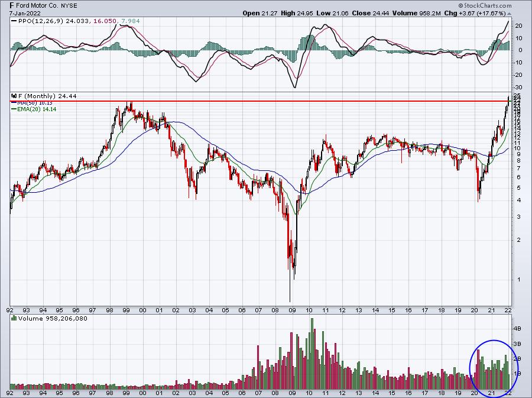
Task: Click the Chg +3.67 (+17.67%) value
Action: click(x=475, y=13)
